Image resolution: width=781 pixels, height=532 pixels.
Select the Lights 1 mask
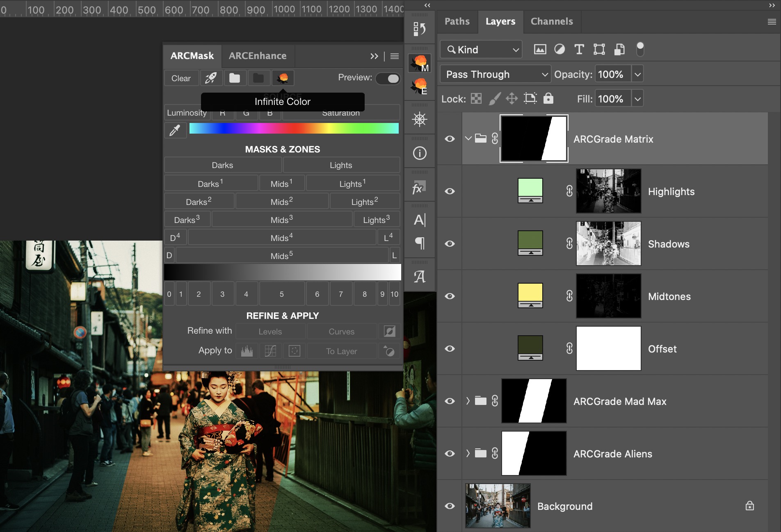(x=353, y=184)
